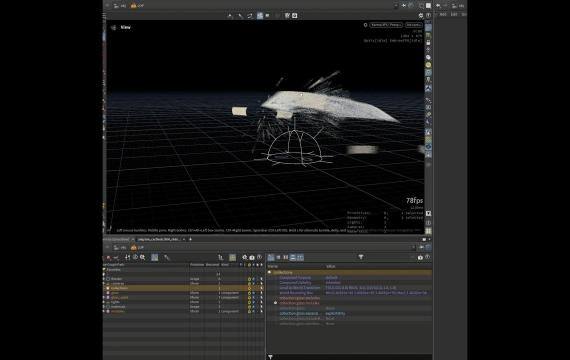570x360 pixels.
Task: Click the wrench icon in the scene graph toolbar
Action: coord(167,257)
